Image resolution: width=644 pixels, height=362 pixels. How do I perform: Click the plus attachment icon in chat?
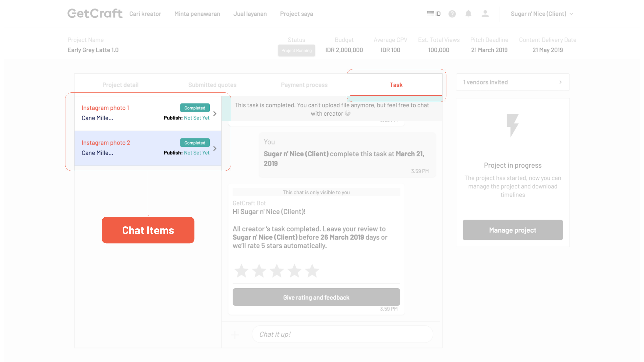coord(235,334)
